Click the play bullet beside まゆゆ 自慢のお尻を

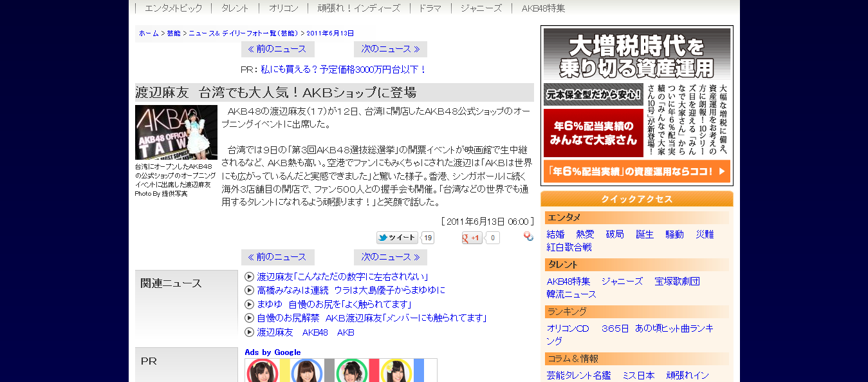(250, 304)
